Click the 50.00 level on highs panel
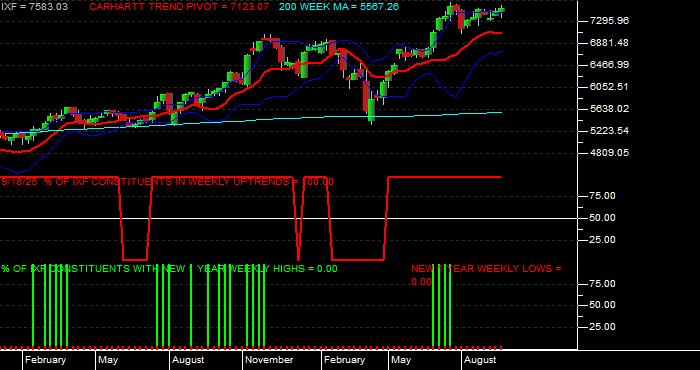The image size is (700, 370). [x=603, y=305]
